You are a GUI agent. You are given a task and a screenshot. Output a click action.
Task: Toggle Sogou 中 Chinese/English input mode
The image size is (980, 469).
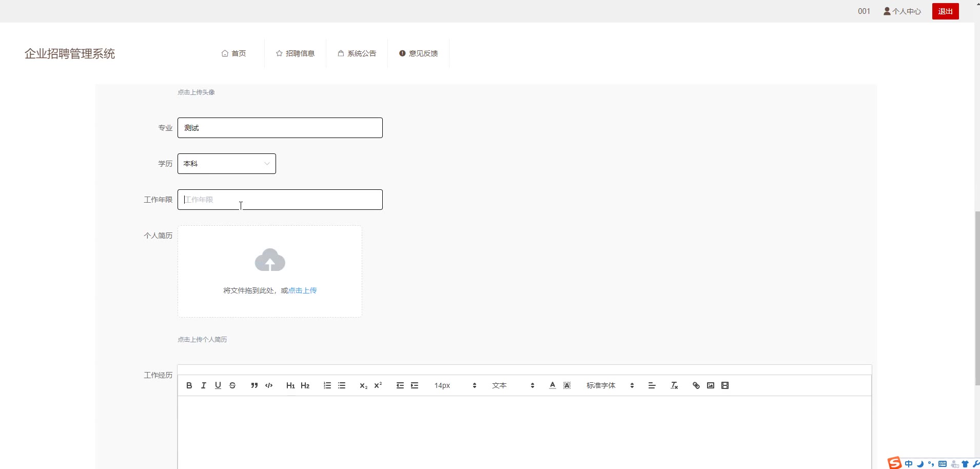909,464
